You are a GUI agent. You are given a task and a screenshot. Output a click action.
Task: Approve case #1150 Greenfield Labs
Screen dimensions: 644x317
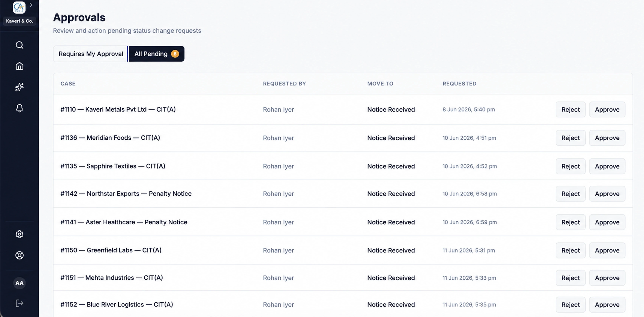pos(607,251)
